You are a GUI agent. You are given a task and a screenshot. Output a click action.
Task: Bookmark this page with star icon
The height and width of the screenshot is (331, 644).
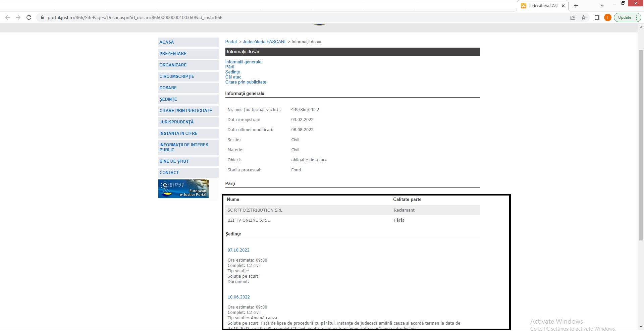[584, 17]
